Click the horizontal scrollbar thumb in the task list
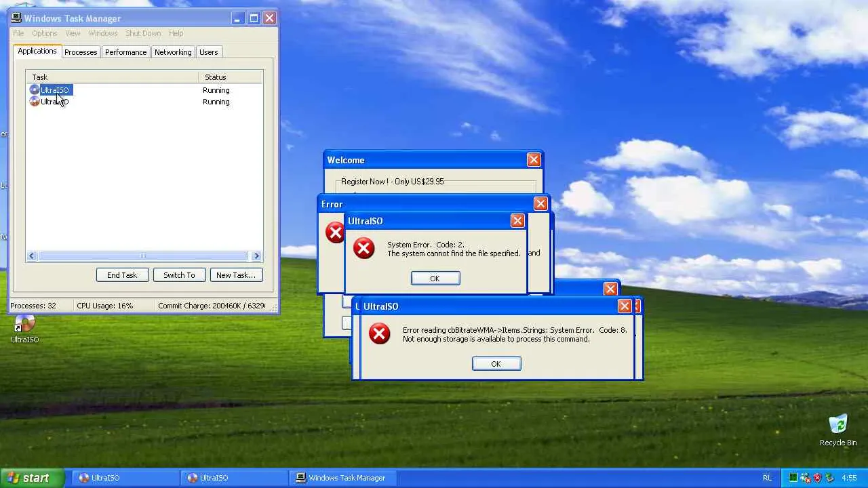The width and height of the screenshot is (868, 488). point(142,256)
